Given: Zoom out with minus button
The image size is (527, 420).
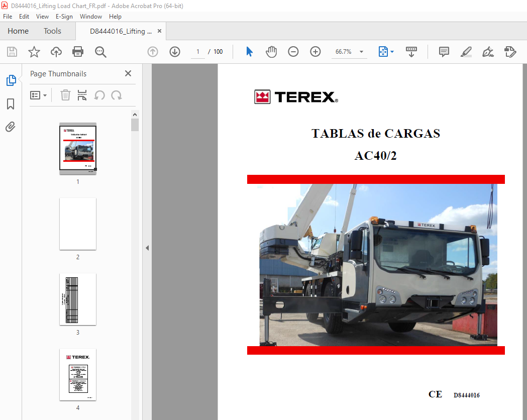Looking at the screenshot, I should click(x=293, y=52).
